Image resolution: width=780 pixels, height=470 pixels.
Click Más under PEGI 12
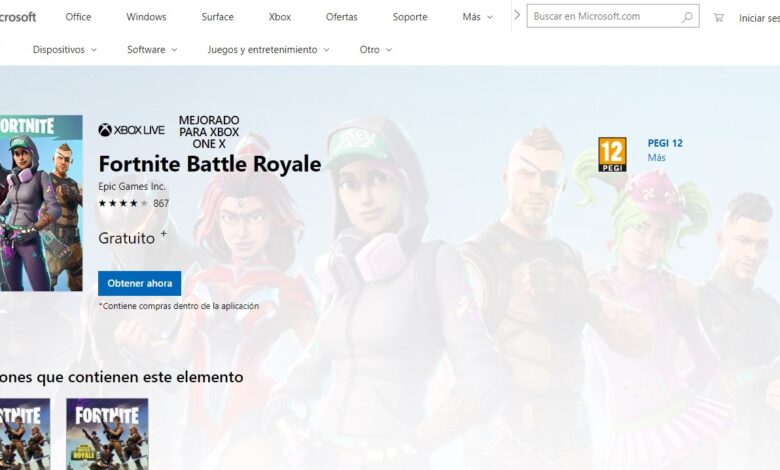657,158
